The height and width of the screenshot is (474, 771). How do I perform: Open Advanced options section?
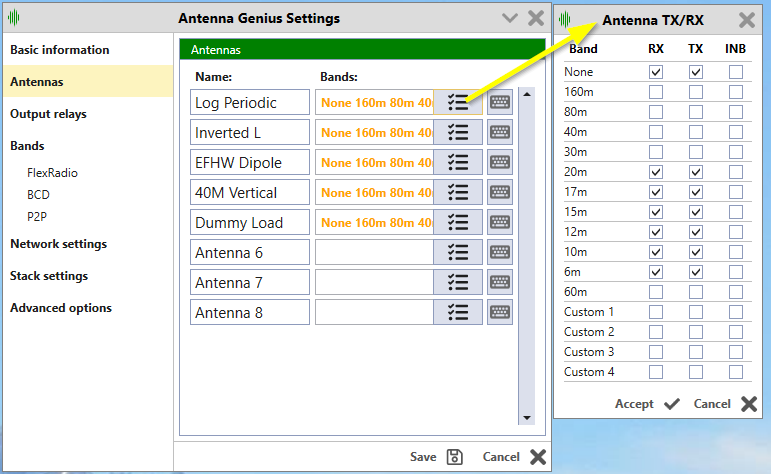pyautogui.click(x=61, y=308)
